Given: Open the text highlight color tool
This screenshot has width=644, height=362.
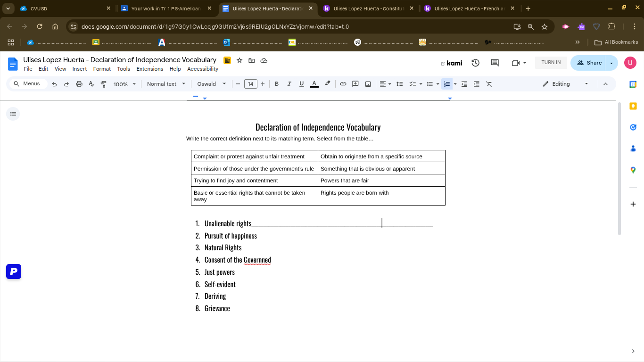Looking at the screenshot, I should (327, 83).
